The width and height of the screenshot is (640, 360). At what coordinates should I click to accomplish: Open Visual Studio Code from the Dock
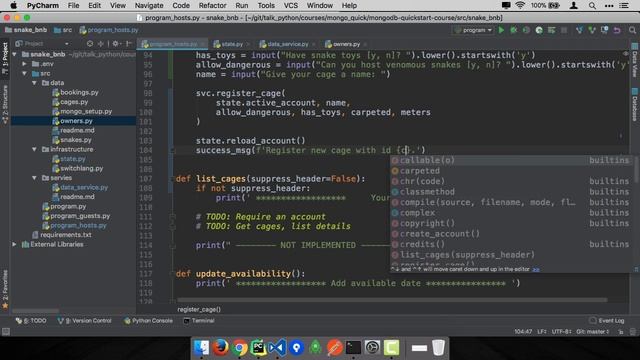click(x=277, y=348)
